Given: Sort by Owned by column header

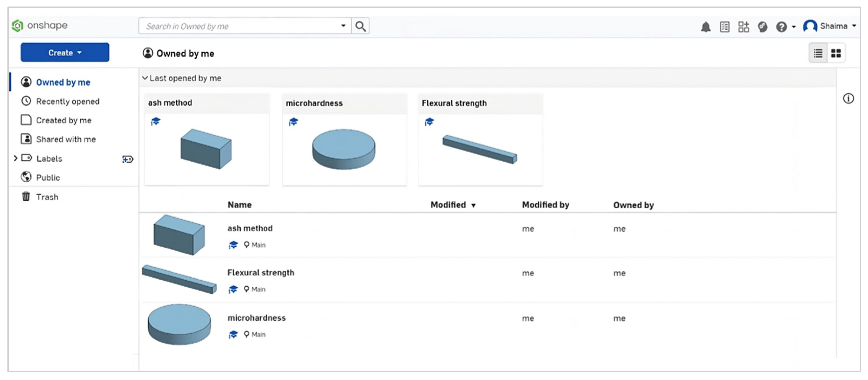Looking at the screenshot, I should pyautogui.click(x=633, y=205).
